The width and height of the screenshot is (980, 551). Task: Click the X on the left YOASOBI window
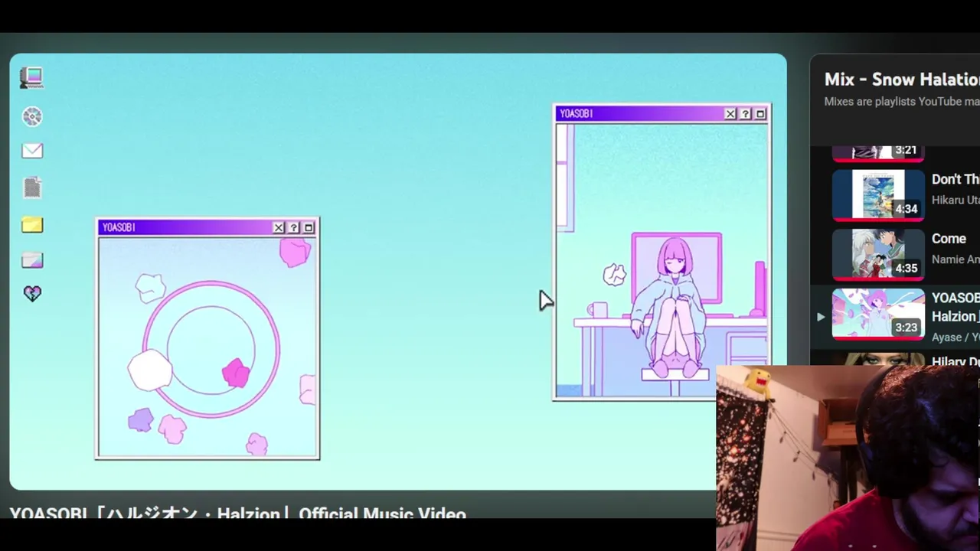point(279,227)
